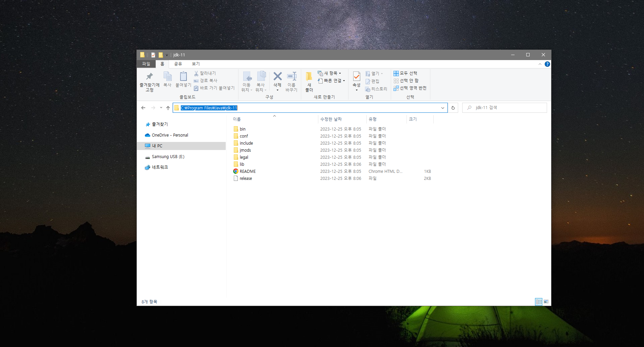This screenshot has height=347, width=644.
Task: Switch to the Home (홈) tab
Action: coord(162,64)
